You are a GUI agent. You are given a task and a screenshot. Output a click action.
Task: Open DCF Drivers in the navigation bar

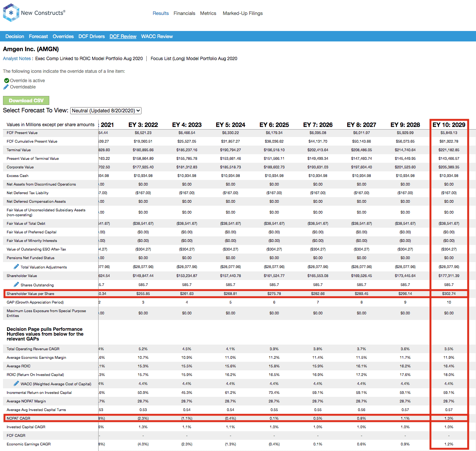coord(91,36)
